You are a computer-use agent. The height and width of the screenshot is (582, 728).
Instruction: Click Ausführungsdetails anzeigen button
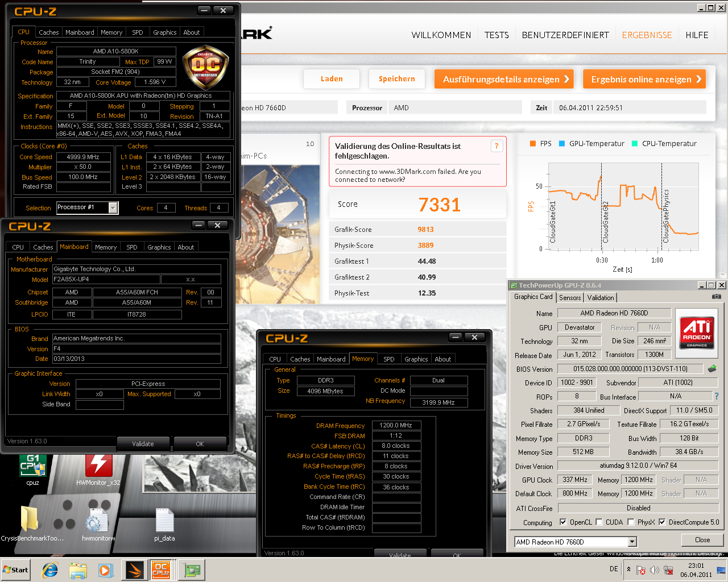504,79
